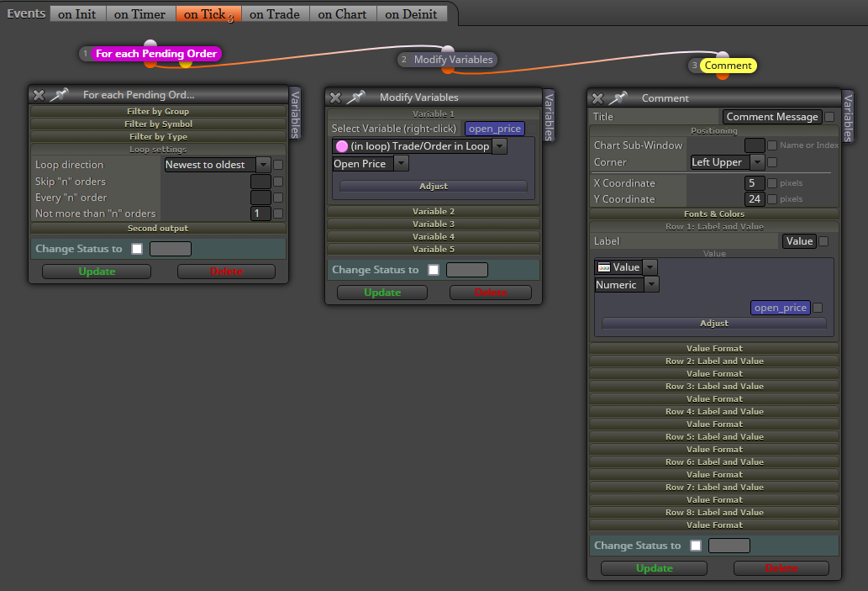868x591 pixels.
Task: Expand Row 2: Label and Value
Action: pos(714,361)
